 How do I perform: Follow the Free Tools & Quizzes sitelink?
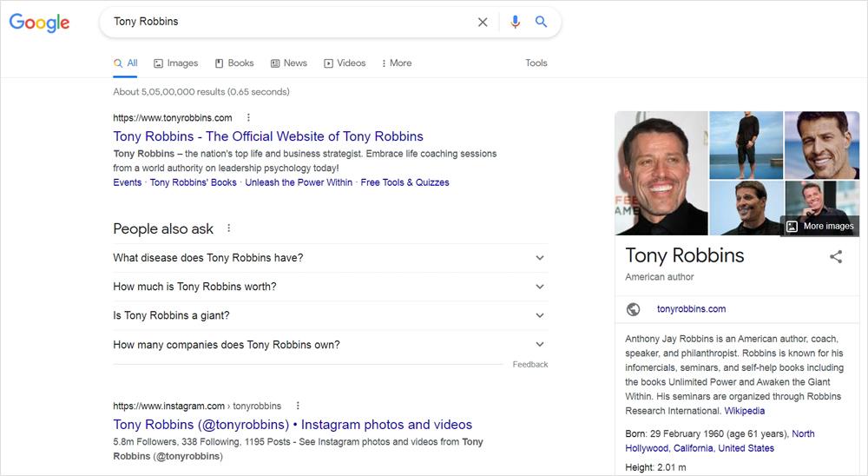(x=404, y=182)
